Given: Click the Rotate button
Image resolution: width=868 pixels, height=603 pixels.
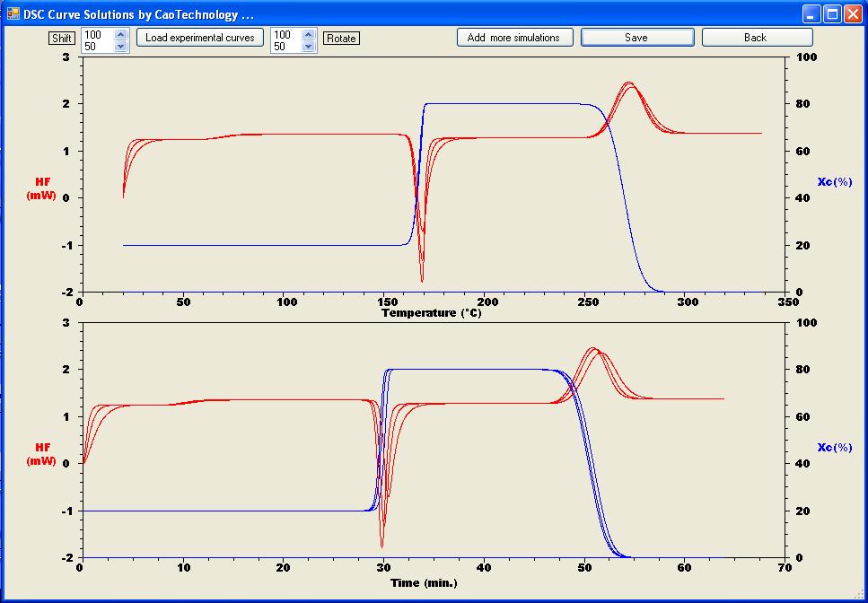Looking at the screenshot, I should [341, 38].
